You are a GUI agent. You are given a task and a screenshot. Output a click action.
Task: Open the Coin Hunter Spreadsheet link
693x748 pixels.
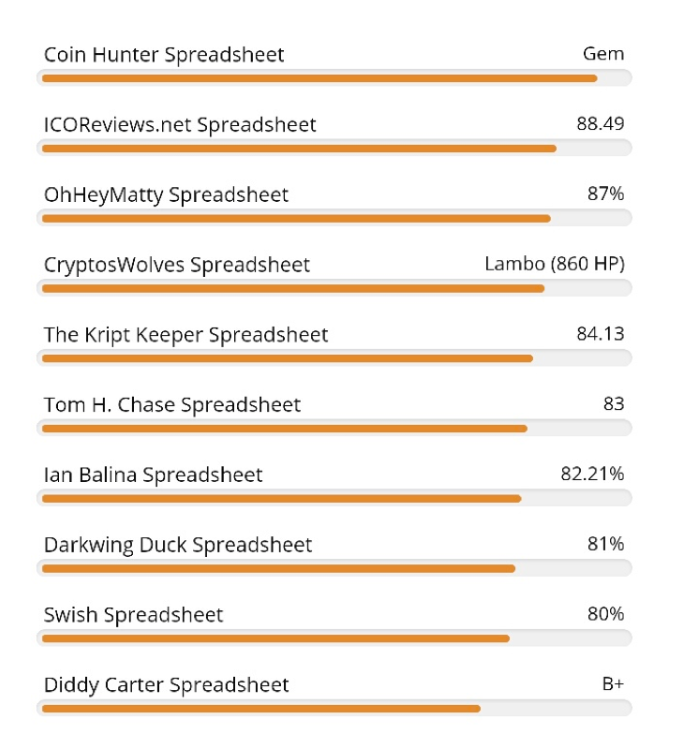(x=164, y=55)
